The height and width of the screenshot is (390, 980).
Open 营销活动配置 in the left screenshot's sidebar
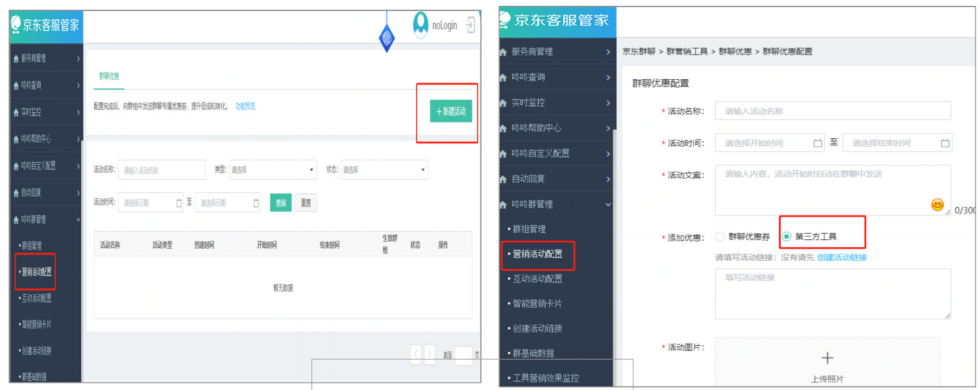coord(36,272)
